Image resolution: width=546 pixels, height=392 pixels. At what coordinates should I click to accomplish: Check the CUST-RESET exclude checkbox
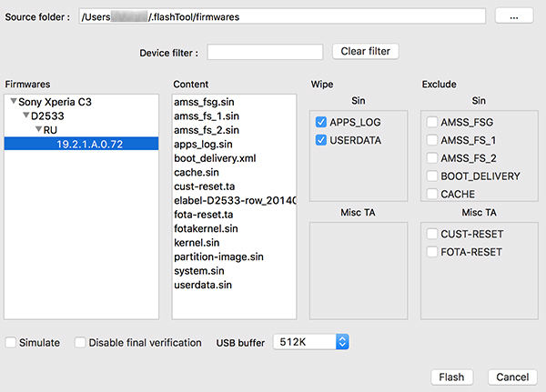[431, 234]
